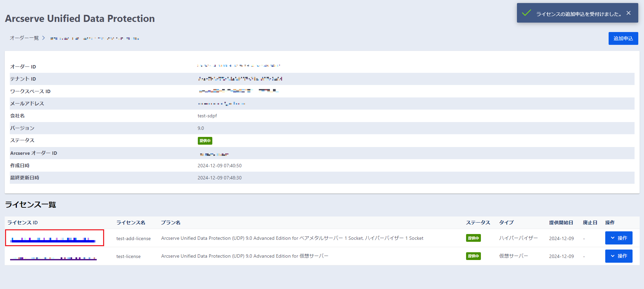Click the ステータス column header
The image size is (644, 289).
coord(478,223)
